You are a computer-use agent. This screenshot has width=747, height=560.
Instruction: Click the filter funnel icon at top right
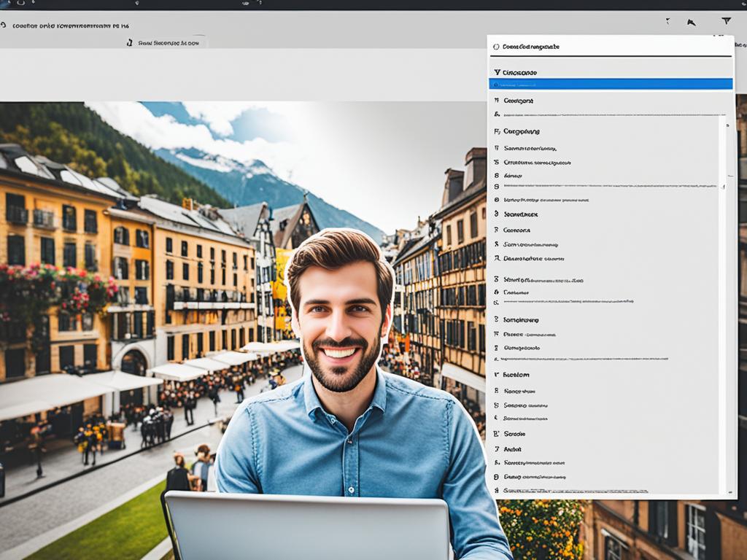[x=726, y=22]
